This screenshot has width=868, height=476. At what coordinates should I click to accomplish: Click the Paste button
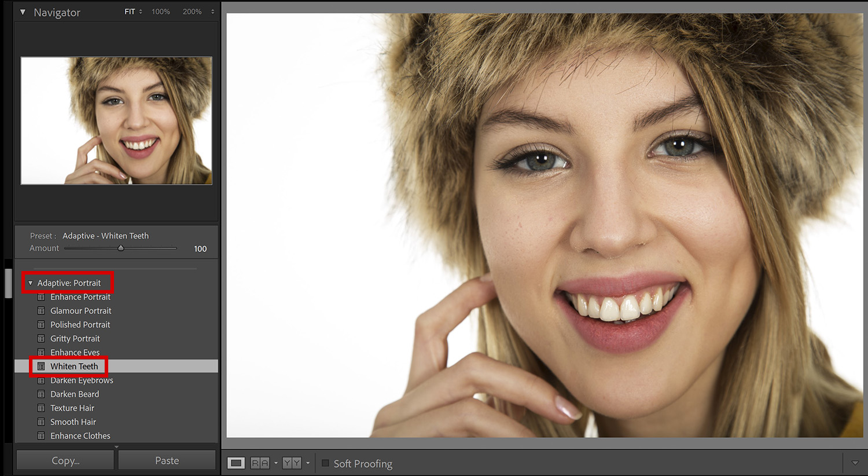(x=167, y=459)
